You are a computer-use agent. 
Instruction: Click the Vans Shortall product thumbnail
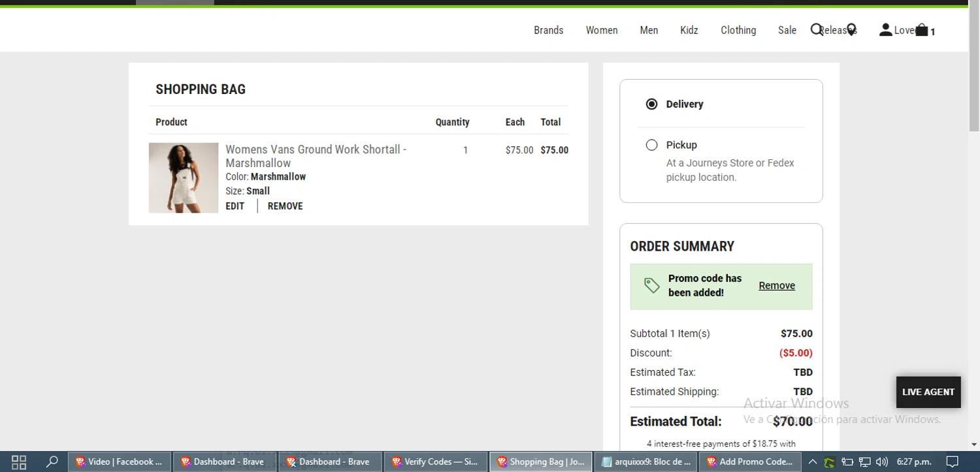click(184, 178)
